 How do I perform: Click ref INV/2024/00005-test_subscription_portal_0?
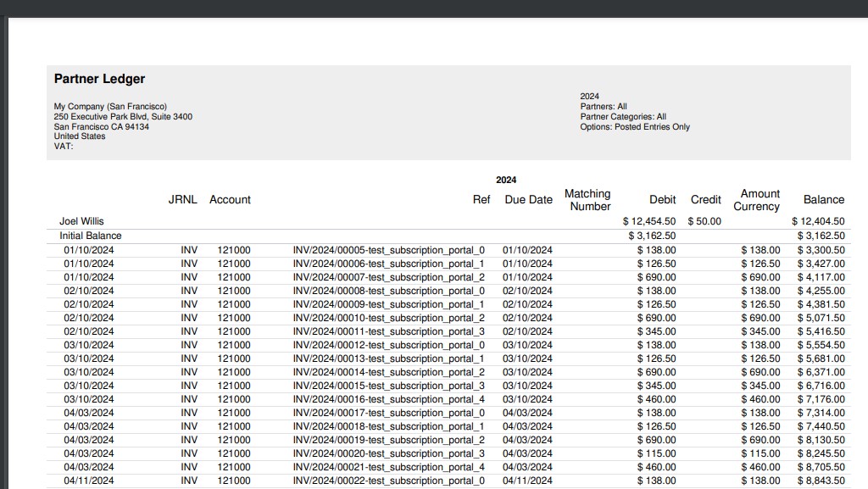388,250
